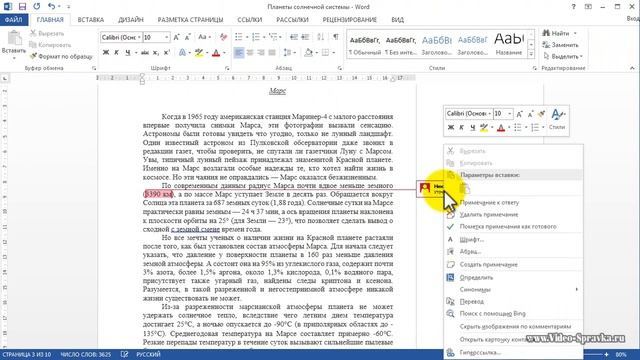Switch to the ВСТАВКА tab
The width and height of the screenshot is (640, 360).
coord(91,20)
